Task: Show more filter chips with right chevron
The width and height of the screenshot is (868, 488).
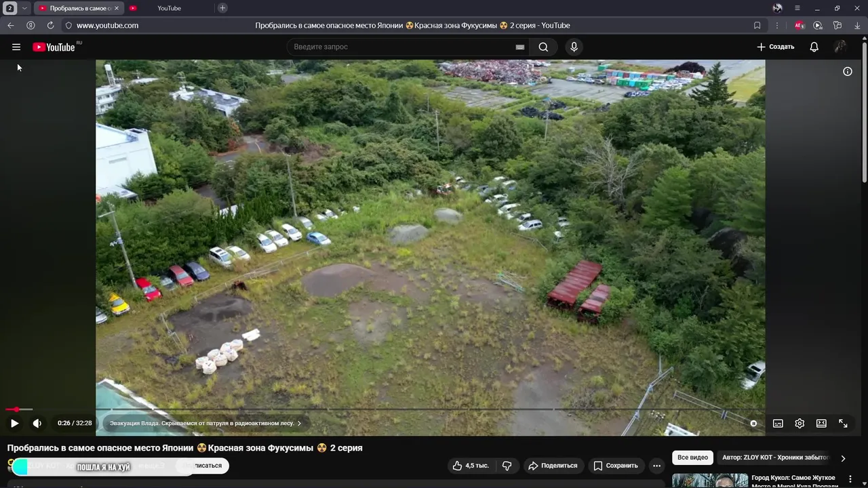Action: tap(843, 458)
